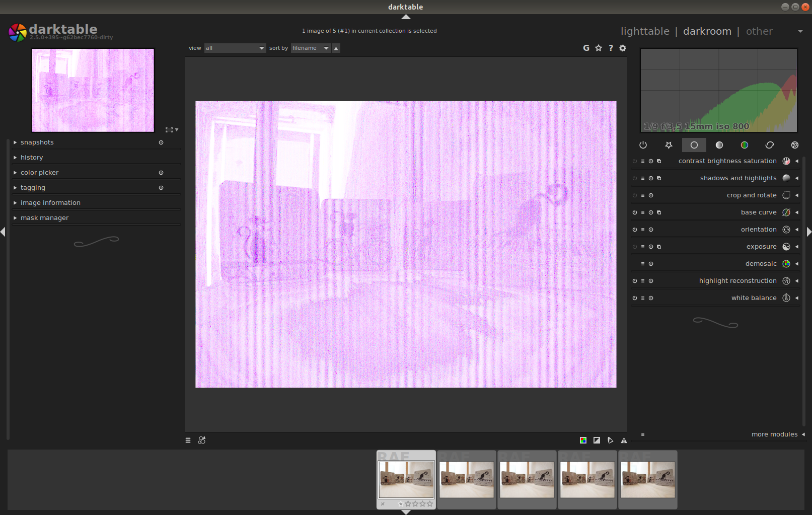Click the image grouping G icon
812x515 pixels.
(x=586, y=48)
